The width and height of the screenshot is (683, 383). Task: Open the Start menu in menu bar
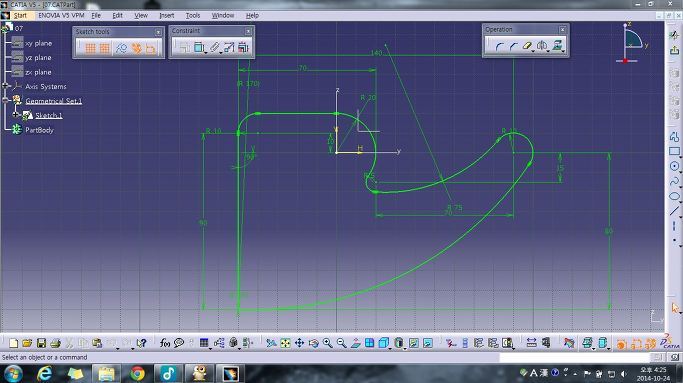pyautogui.click(x=20, y=15)
